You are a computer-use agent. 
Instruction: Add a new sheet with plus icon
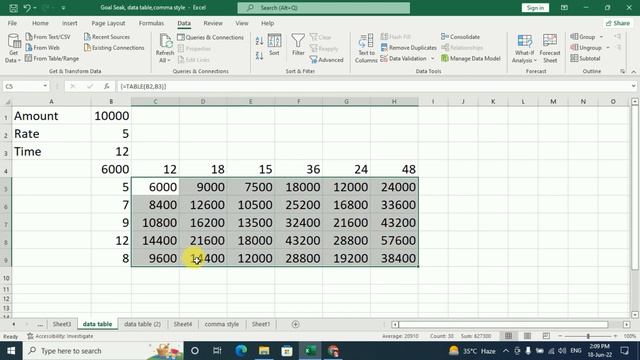point(296,324)
